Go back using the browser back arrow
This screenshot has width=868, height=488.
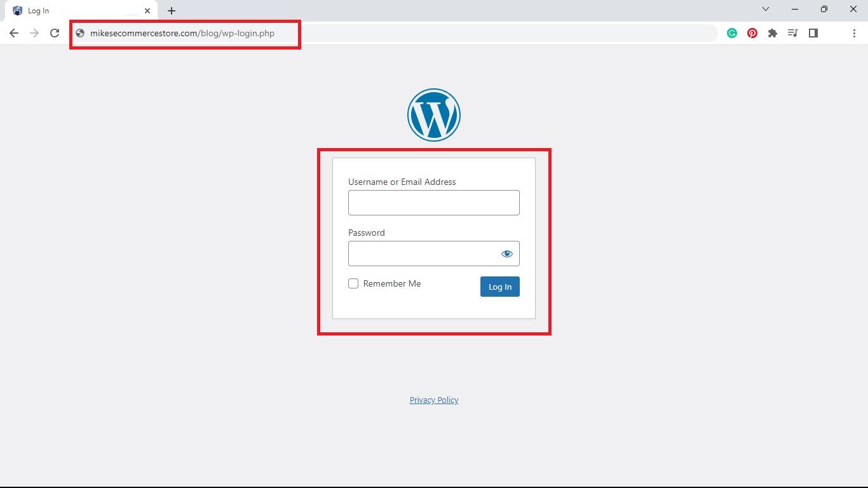pyautogui.click(x=14, y=33)
